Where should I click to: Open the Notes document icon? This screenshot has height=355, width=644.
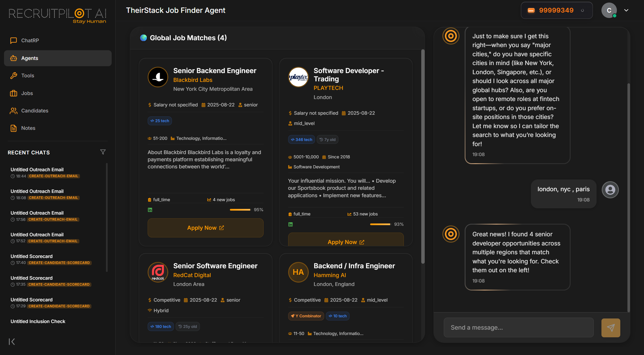13,128
